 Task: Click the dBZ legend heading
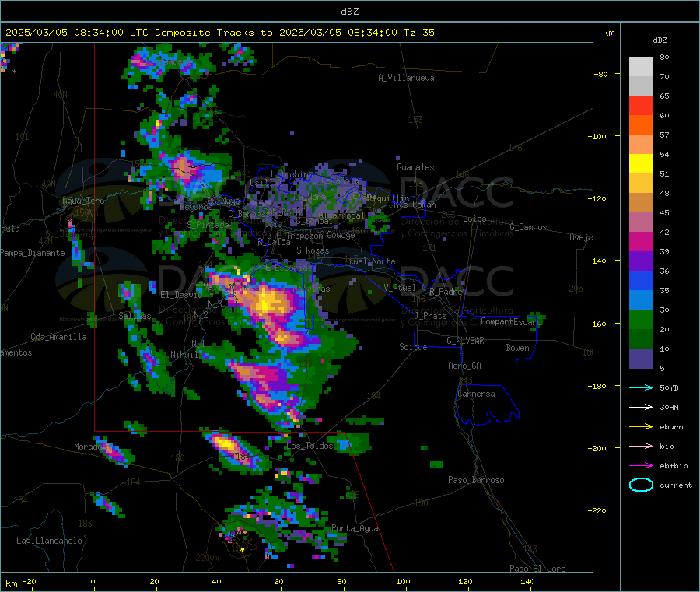point(660,40)
